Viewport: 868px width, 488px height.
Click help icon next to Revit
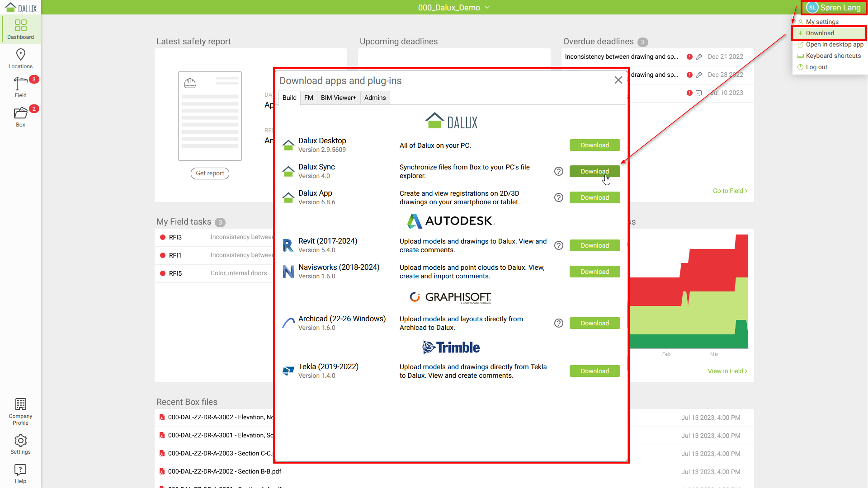coord(559,245)
